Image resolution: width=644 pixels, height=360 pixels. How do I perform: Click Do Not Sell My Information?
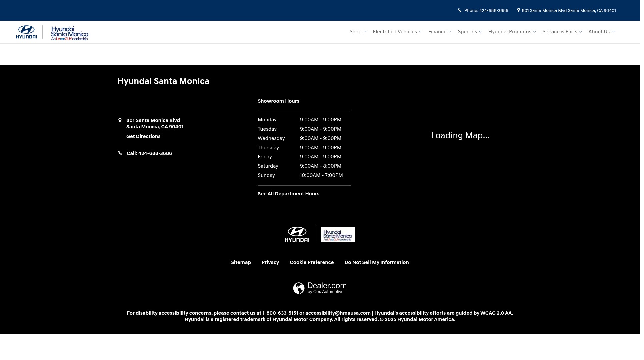click(x=377, y=262)
